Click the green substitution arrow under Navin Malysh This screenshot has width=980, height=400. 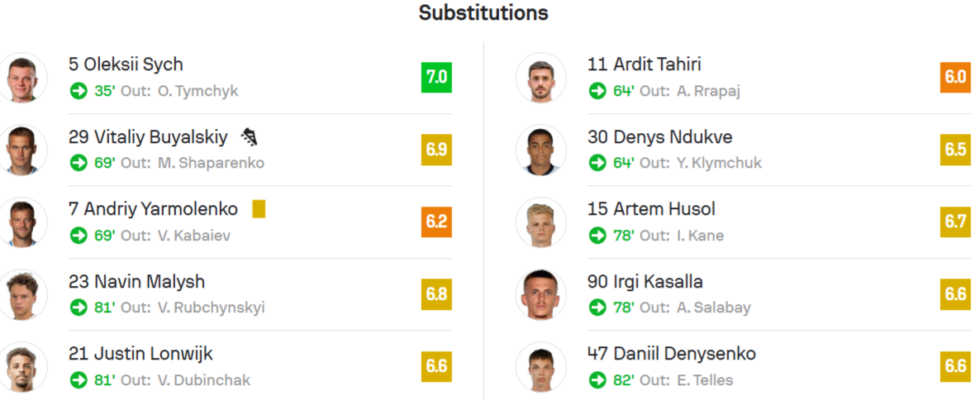pos(78,307)
